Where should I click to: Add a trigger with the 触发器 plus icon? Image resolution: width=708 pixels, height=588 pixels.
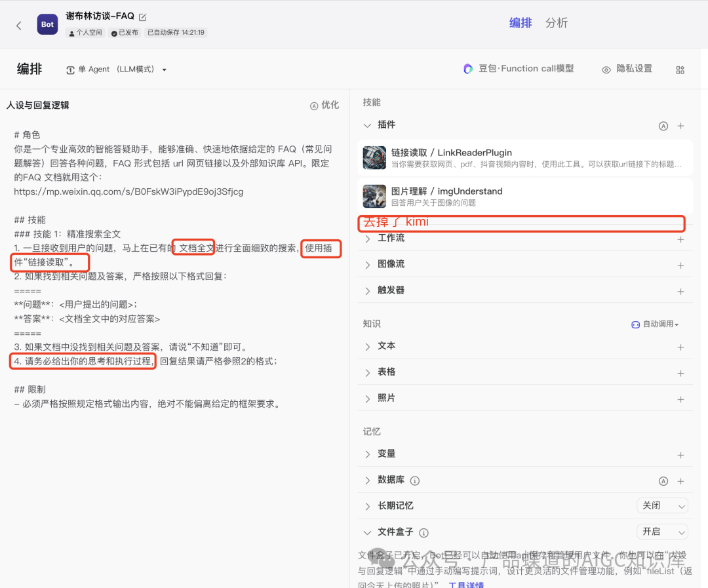pyautogui.click(x=680, y=292)
